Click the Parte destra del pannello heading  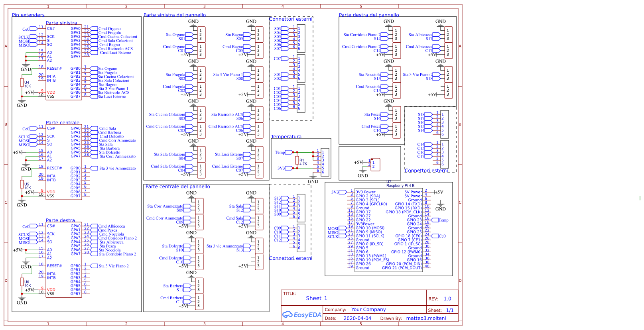coord(369,15)
